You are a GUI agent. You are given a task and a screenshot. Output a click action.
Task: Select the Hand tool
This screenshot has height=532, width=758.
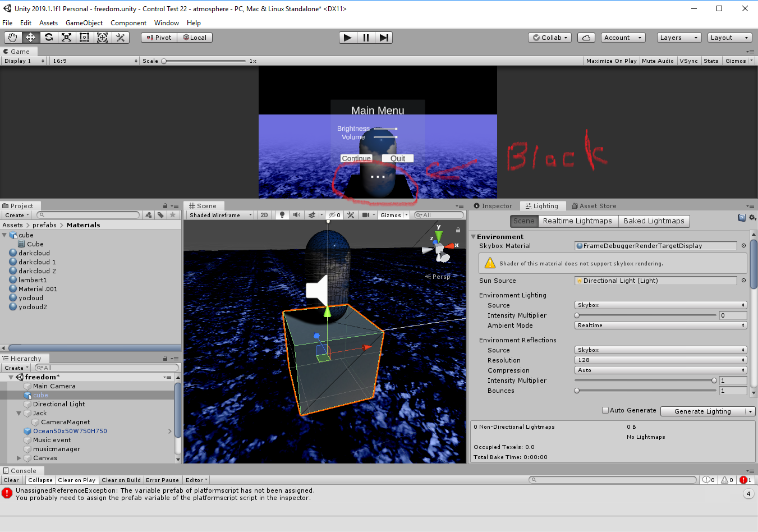pos(12,38)
